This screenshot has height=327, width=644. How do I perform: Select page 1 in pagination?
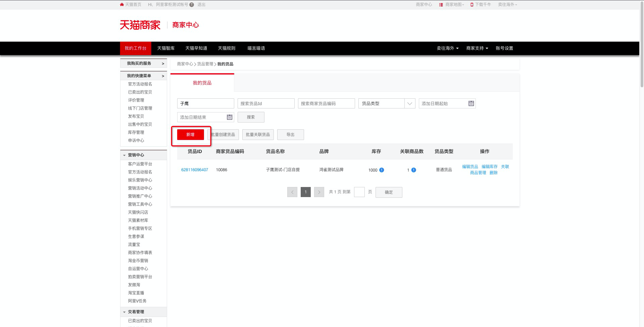pyautogui.click(x=306, y=192)
